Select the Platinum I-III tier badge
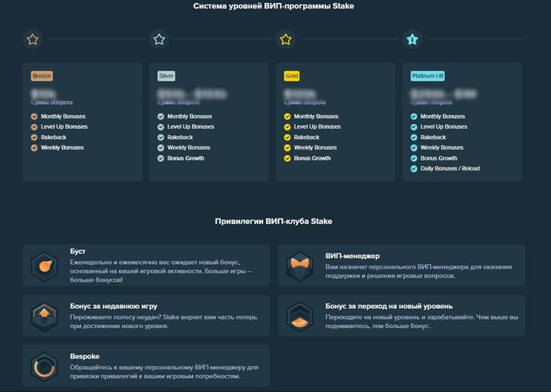 (427, 76)
